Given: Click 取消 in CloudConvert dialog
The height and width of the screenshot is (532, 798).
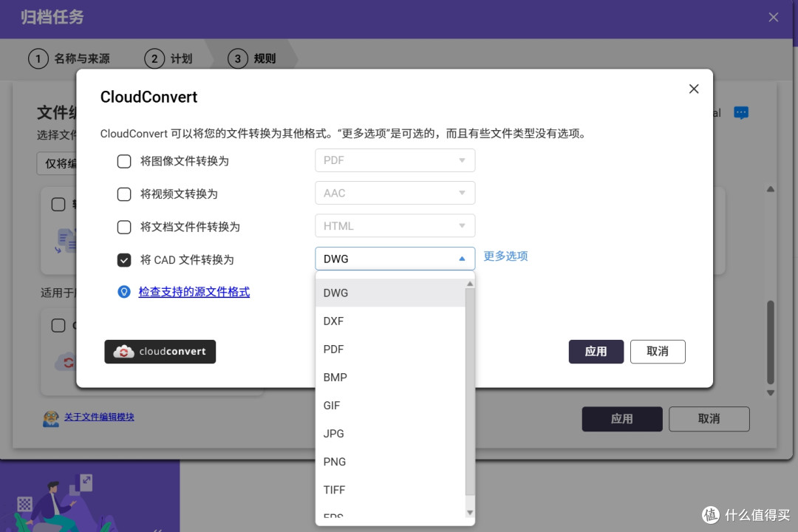Looking at the screenshot, I should tap(658, 351).
